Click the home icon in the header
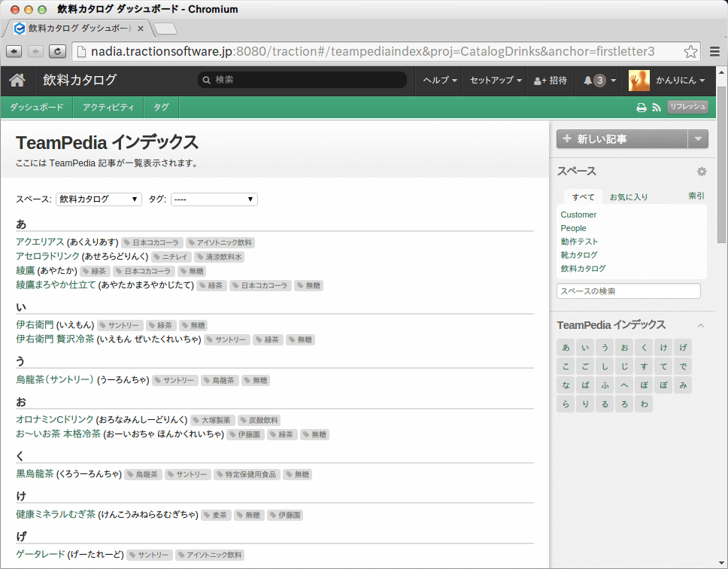Screen dimensions: 728x569 click(x=17, y=81)
